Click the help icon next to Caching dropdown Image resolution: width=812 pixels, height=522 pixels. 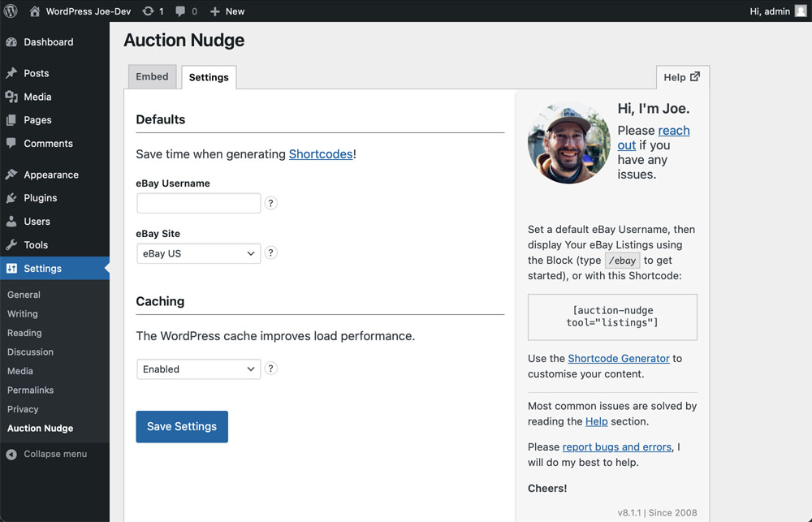pyautogui.click(x=271, y=369)
